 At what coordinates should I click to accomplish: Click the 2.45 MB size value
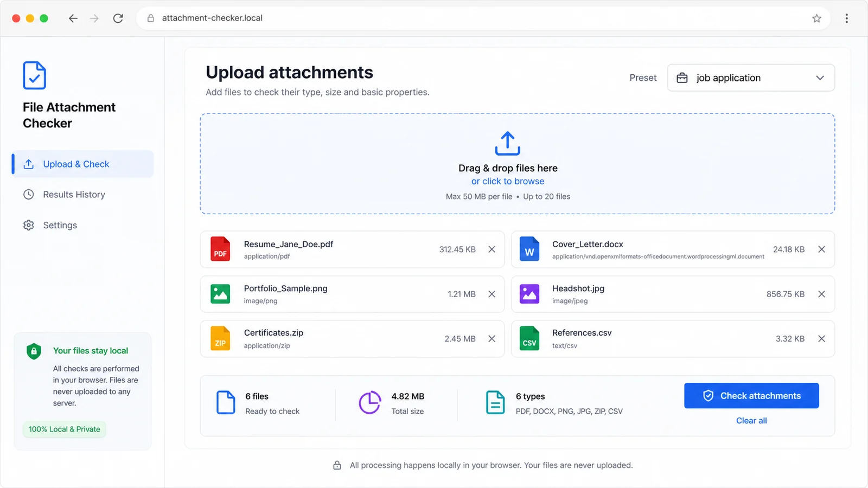(x=460, y=338)
